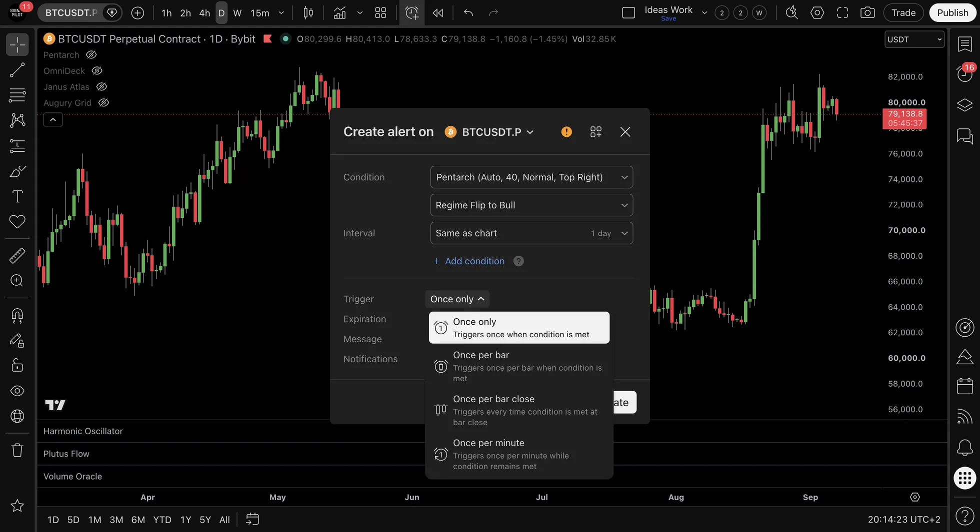
Task: Open the Regime Flip to Bull dropdown
Action: click(x=531, y=205)
